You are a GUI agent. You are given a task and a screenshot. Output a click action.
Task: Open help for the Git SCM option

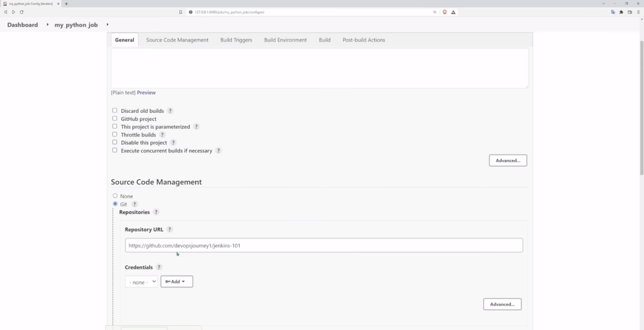(134, 204)
